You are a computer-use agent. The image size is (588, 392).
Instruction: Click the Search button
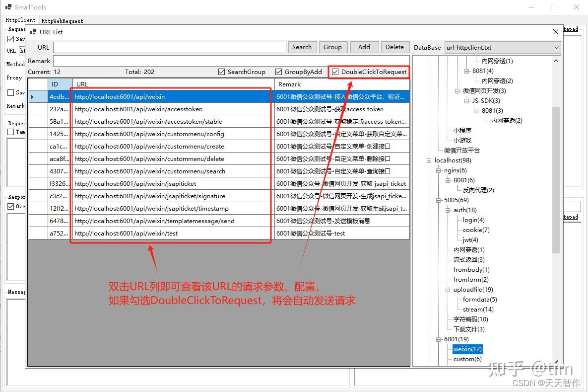click(x=302, y=47)
